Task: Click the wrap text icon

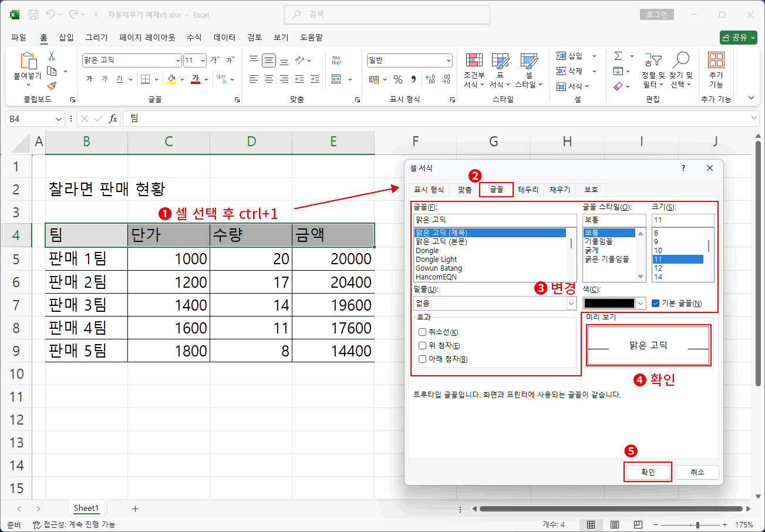Action: pos(336,60)
